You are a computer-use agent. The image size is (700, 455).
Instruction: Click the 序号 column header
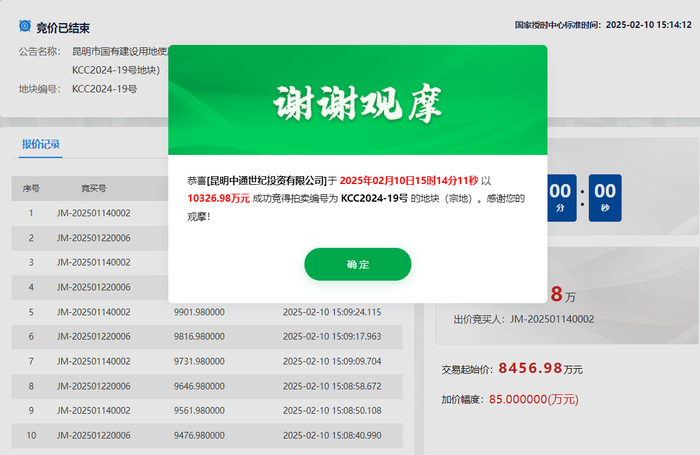pyautogui.click(x=31, y=188)
